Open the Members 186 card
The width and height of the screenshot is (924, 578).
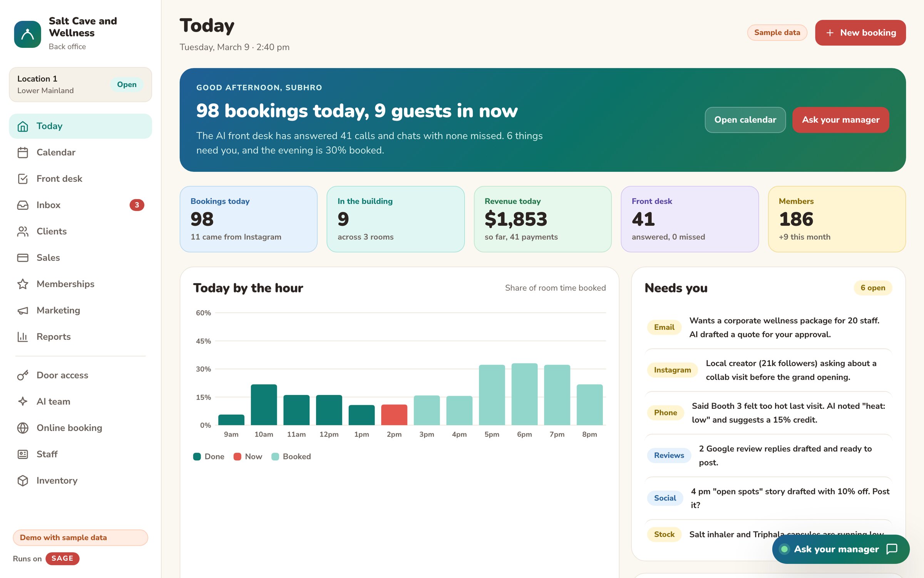(837, 219)
